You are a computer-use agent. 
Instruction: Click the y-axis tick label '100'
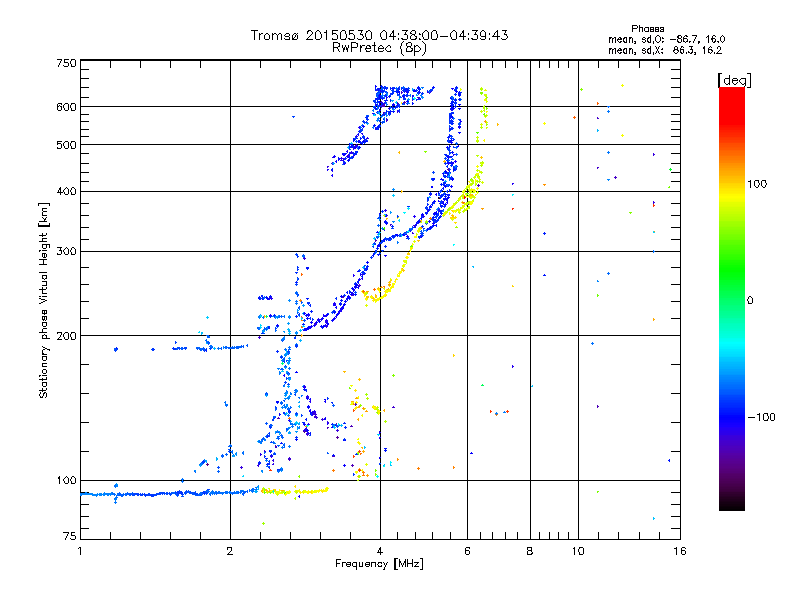[66, 480]
